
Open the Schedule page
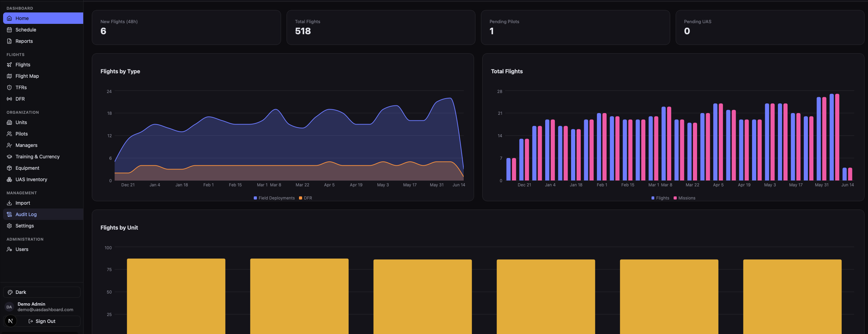tap(43, 30)
